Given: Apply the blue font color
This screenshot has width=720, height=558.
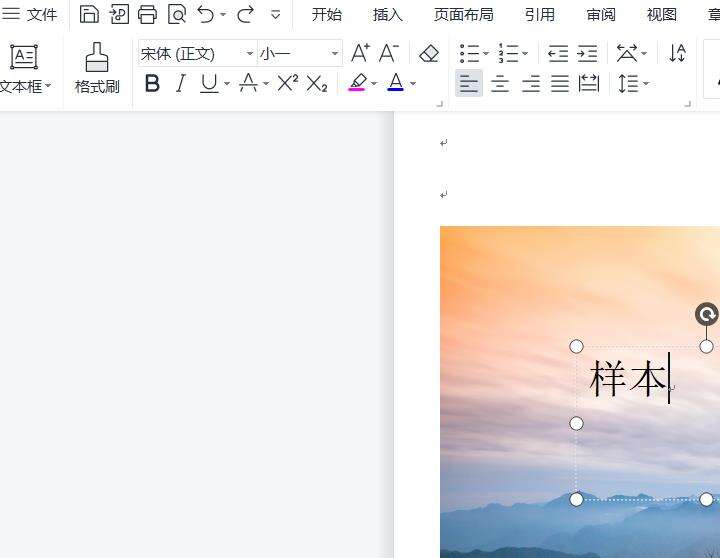Looking at the screenshot, I should pos(395,83).
